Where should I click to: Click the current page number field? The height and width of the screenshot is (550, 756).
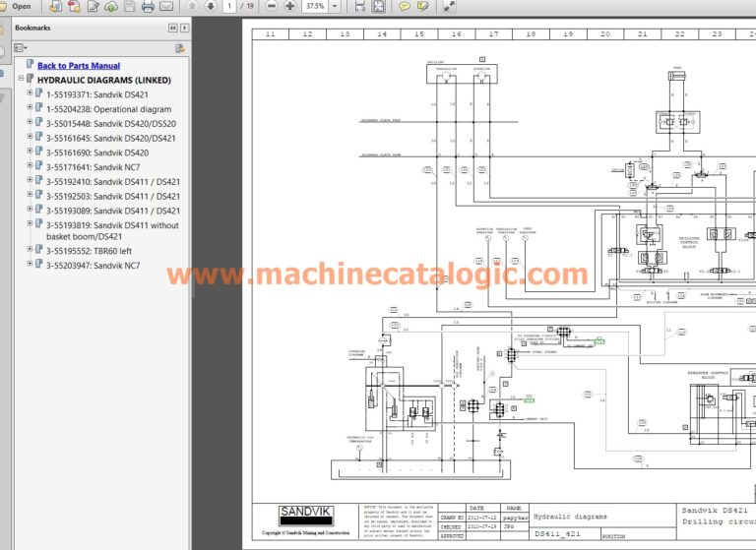click(229, 6)
